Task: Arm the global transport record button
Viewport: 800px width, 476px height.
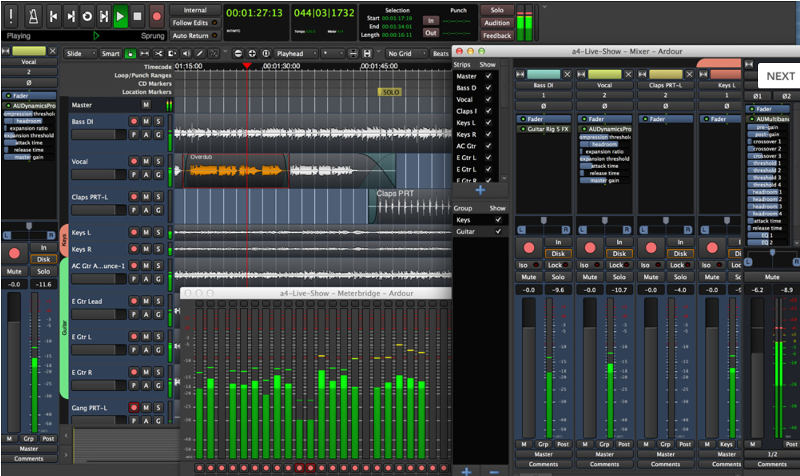Action: click(x=157, y=16)
